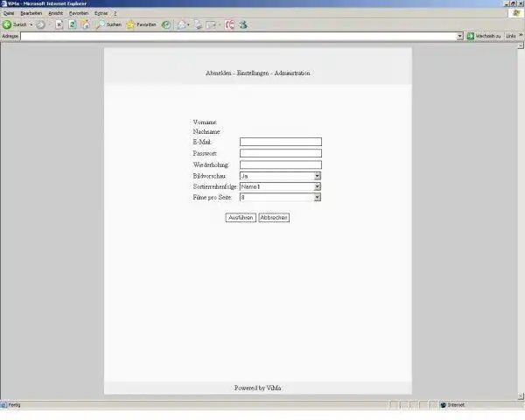Focus the Wiederholung input field
This screenshot has width=525, height=420.
click(x=281, y=164)
